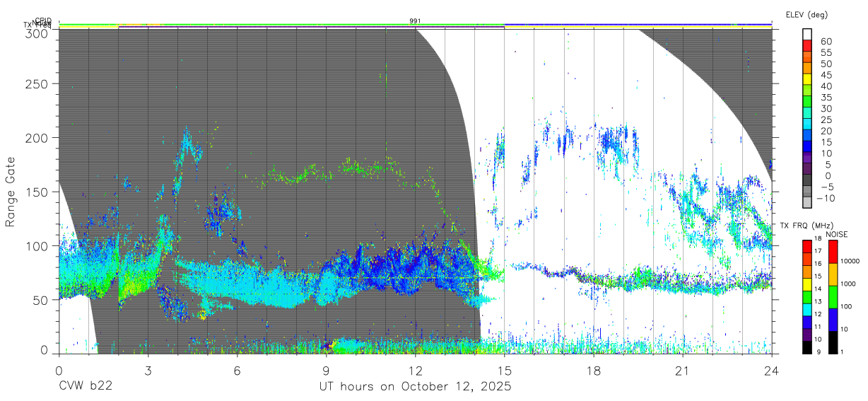Click the '15' UT hour tick label

point(504,370)
